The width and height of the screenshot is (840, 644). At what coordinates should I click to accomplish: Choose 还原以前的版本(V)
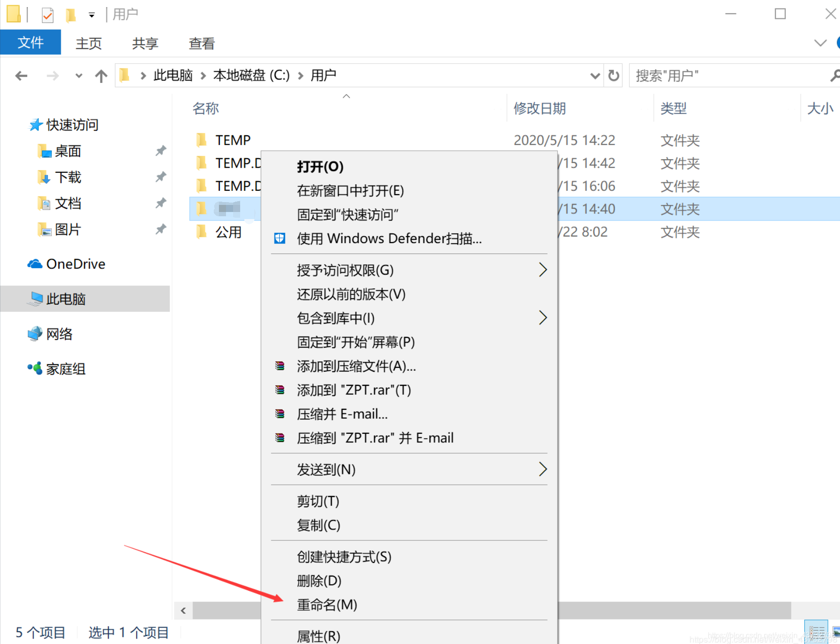[x=409, y=294]
